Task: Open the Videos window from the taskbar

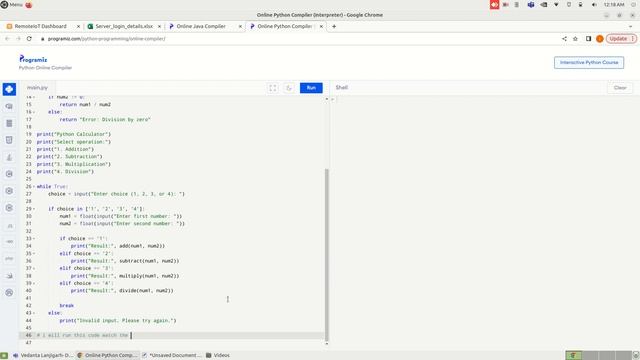Action: point(218,356)
